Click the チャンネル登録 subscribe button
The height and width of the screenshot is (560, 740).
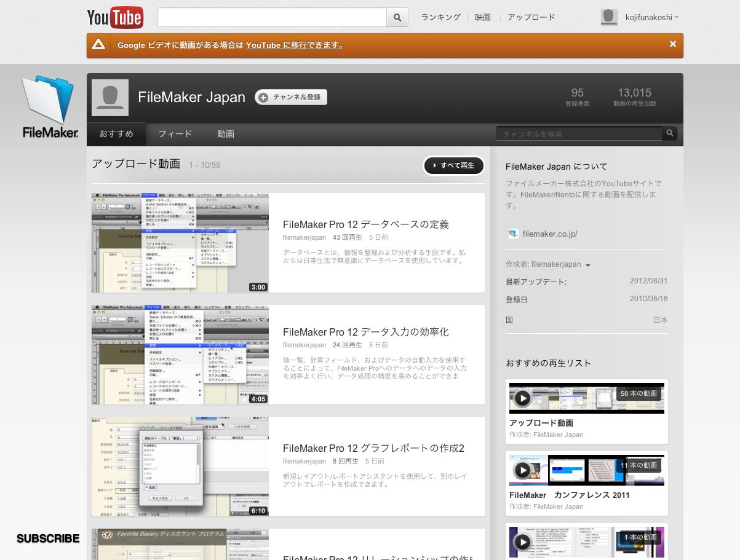291,97
